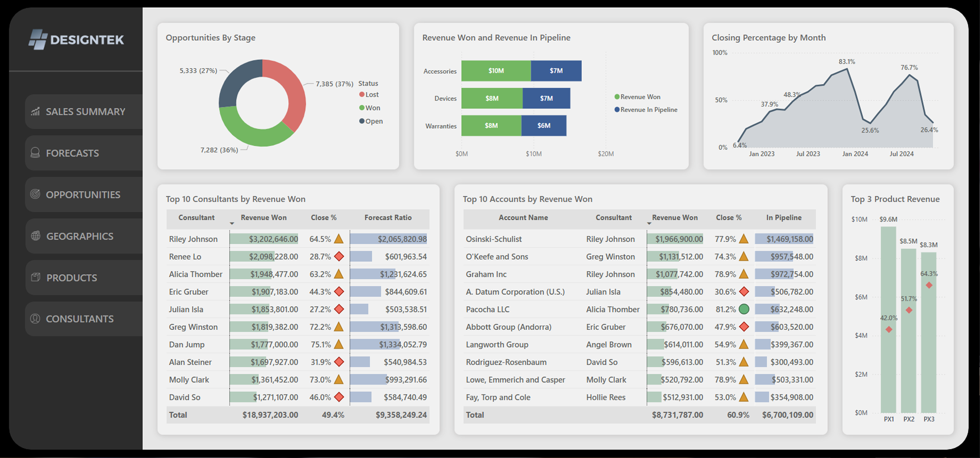Image resolution: width=980 pixels, height=458 pixels.
Task: Click the Sales Summary chart icon
Action: (35, 112)
